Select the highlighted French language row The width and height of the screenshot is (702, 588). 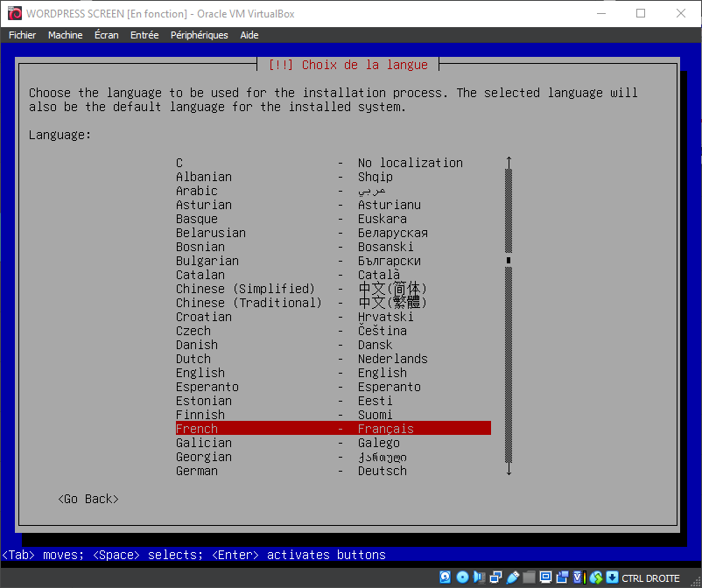coord(333,429)
